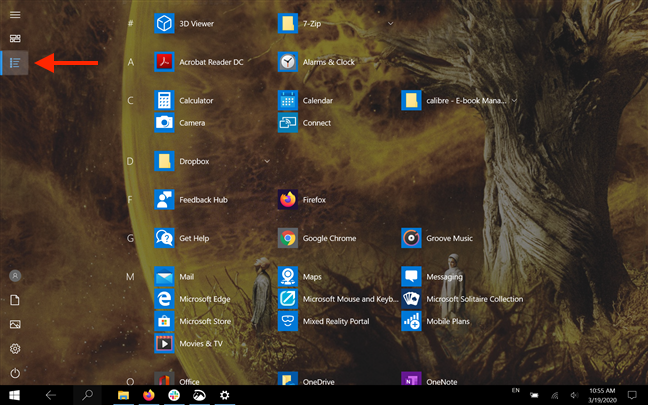Open network status in system tray
This screenshot has height=405, width=648.
click(554, 395)
